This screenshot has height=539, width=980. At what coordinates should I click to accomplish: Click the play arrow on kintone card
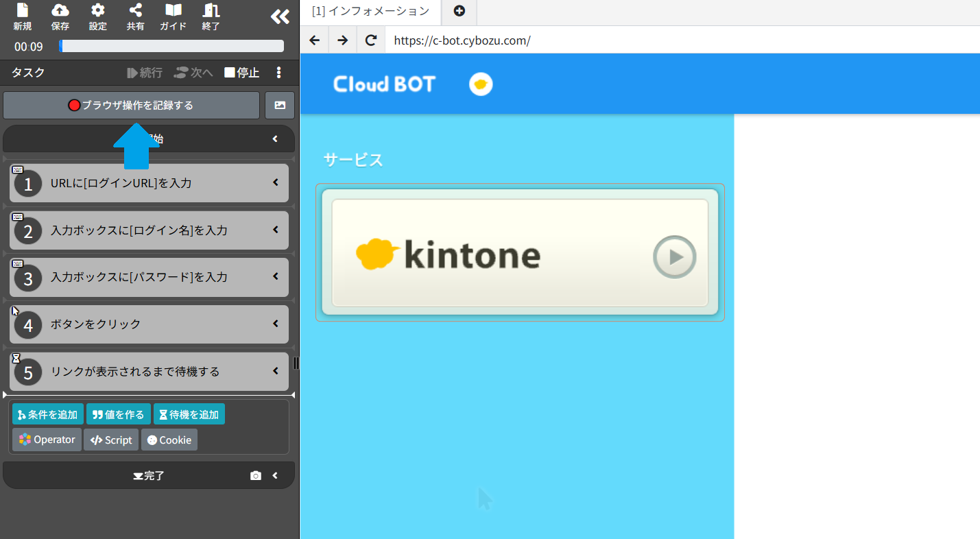click(x=675, y=257)
